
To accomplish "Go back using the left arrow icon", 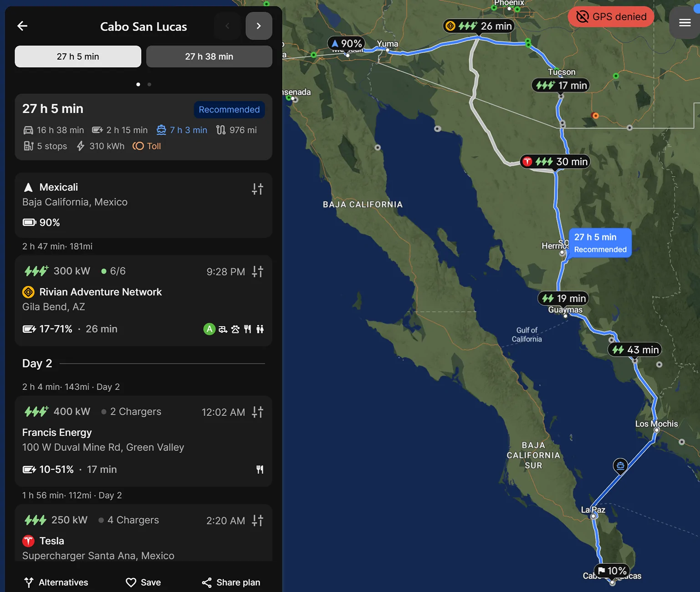I will coord(22,26).
